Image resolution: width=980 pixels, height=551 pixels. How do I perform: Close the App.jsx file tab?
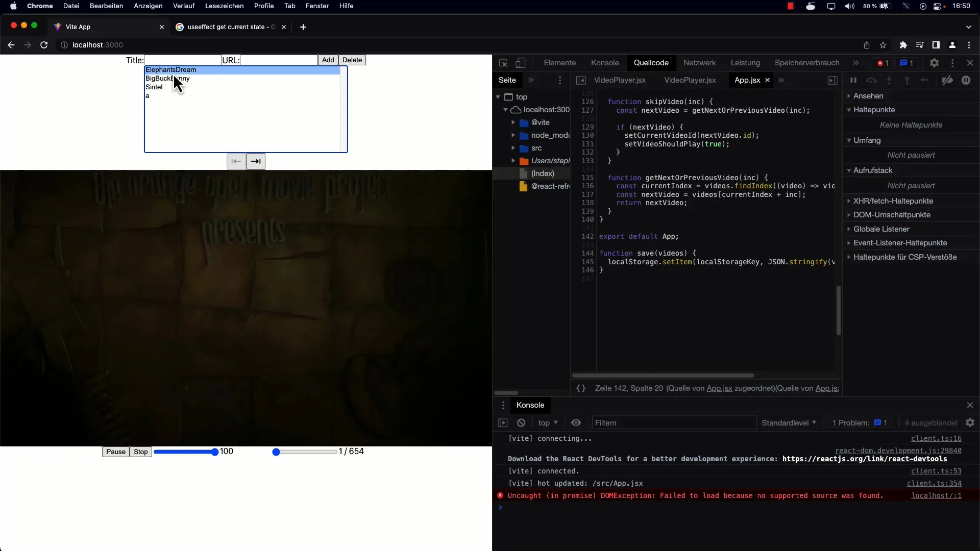click(767, 80)
